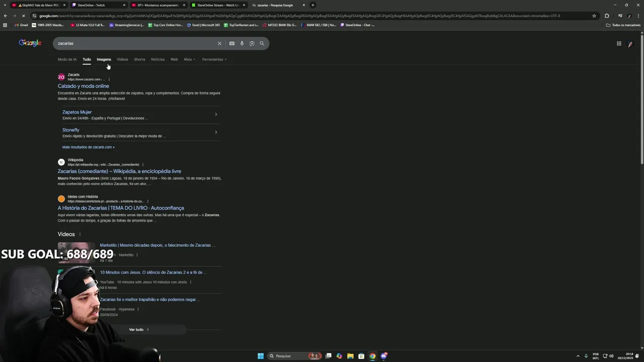The image size is (644, 362).
Task: Switch to the Shorts tab
Action: [x=139, y=59]
